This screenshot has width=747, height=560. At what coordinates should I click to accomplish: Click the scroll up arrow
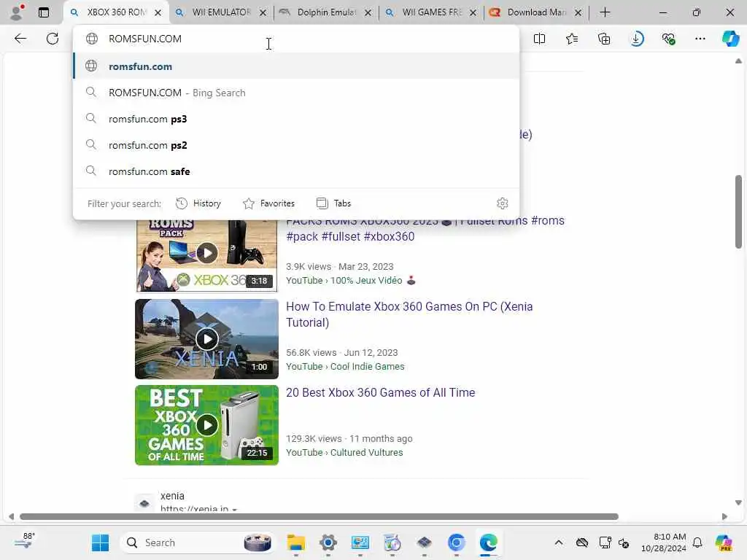[x=738, y=61]
